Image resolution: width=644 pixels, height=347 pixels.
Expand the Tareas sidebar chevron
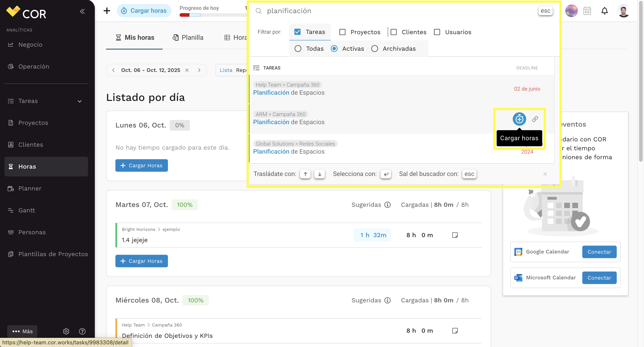pos(80,101)
